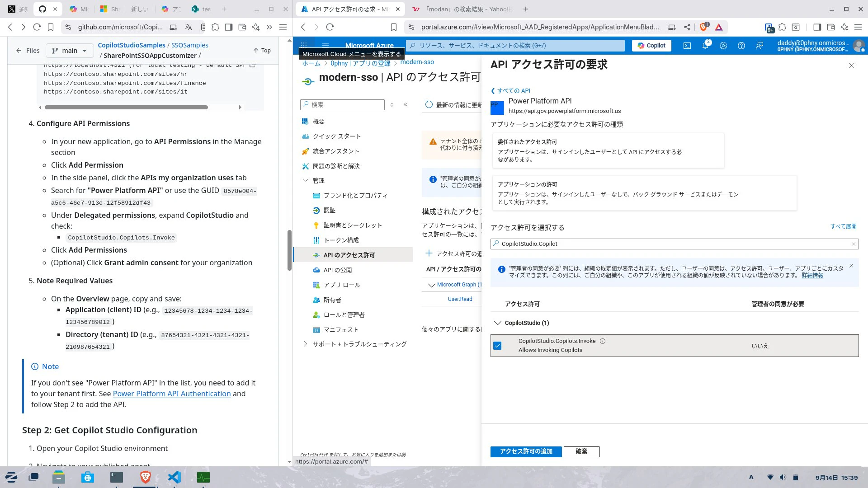The image size is (868, 488).
Task: Copy the GitHub code block contents
Action: [253, 66]
